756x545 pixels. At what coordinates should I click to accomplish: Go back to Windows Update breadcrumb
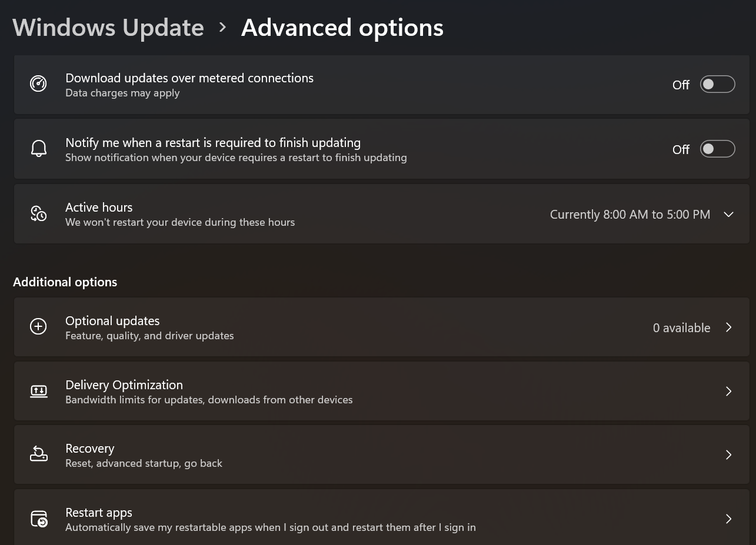(x=108, y=28)
